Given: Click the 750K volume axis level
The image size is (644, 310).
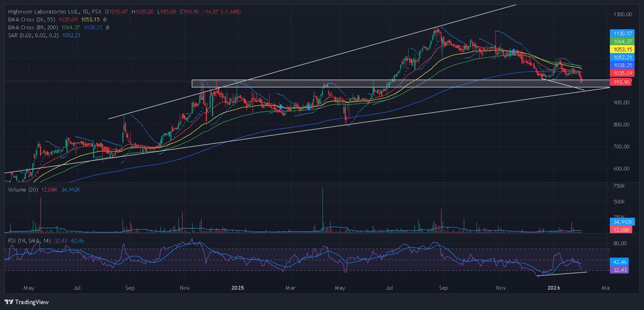Looking at the screenshot, I should click(x=620, y=186).
